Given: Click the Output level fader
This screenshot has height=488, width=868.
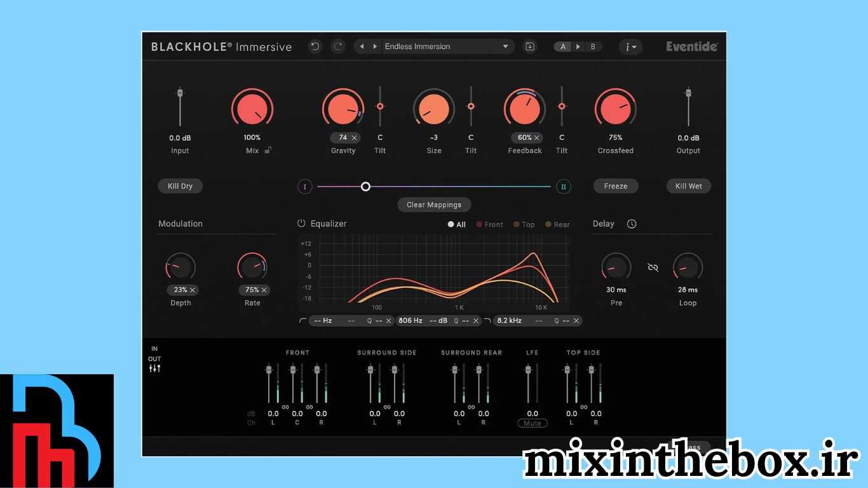Looking at the screenshot, I should [x=688, y=107].
